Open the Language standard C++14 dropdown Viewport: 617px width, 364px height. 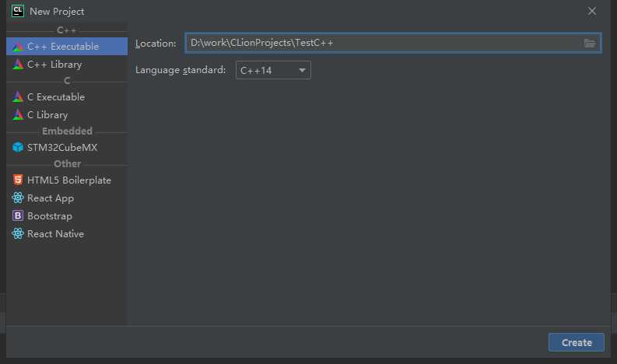[x=273, y=70]
